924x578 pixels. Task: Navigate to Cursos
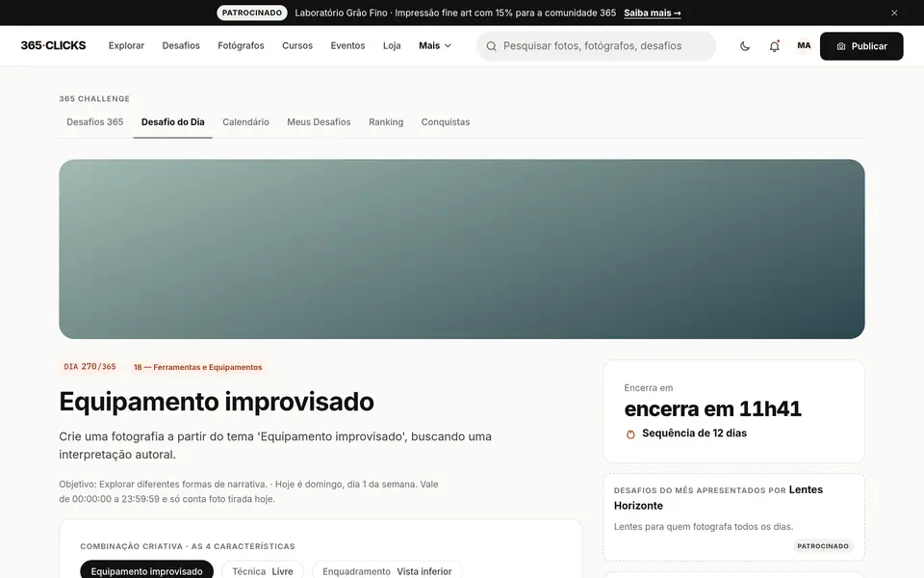point(297,45)
